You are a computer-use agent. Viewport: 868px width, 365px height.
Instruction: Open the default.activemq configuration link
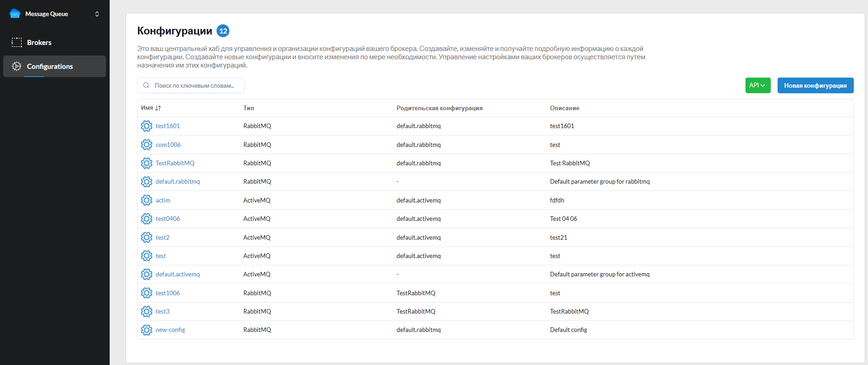click(x=178, y=274)
